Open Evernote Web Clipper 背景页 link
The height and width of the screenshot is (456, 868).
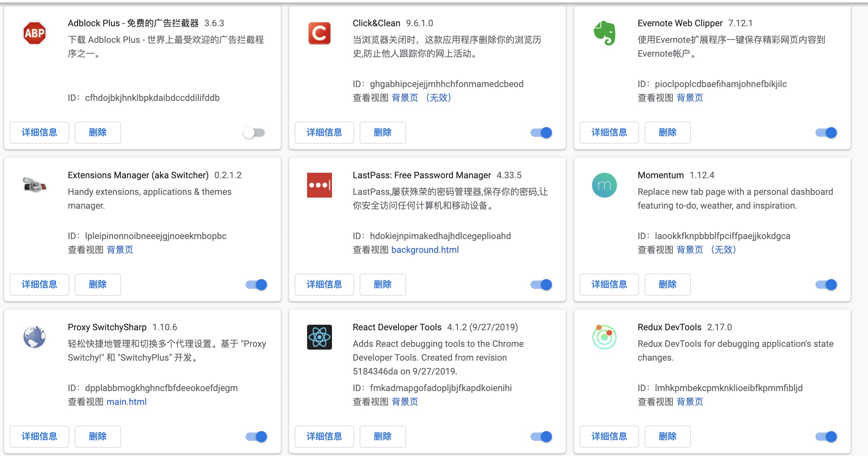pyautogui.click(x=690, y=98)
